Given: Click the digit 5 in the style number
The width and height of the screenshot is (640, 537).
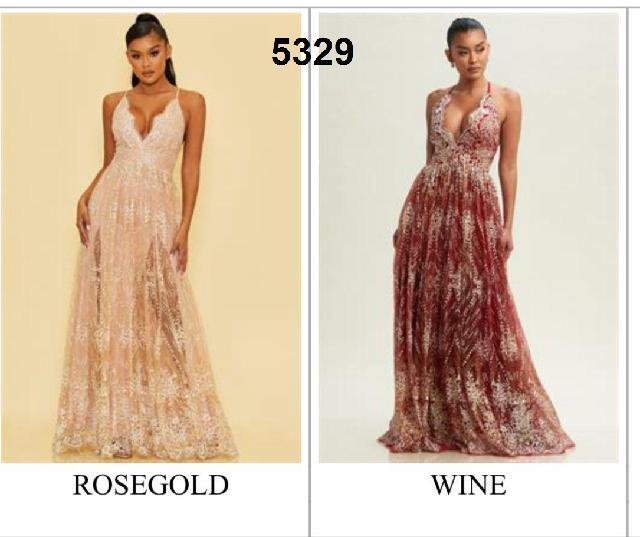Looking at the screenshot, I should (x=281, y=51).
